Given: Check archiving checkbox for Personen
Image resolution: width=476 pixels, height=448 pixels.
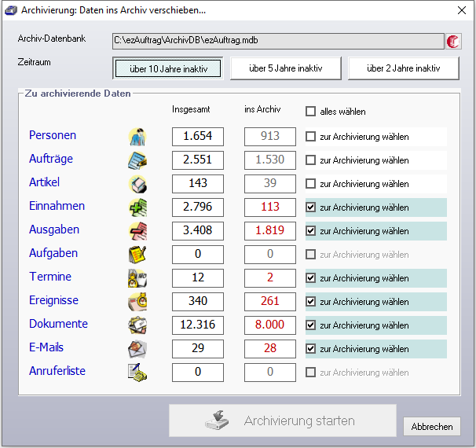Looking at the screenshot, I should click(311, 137).
